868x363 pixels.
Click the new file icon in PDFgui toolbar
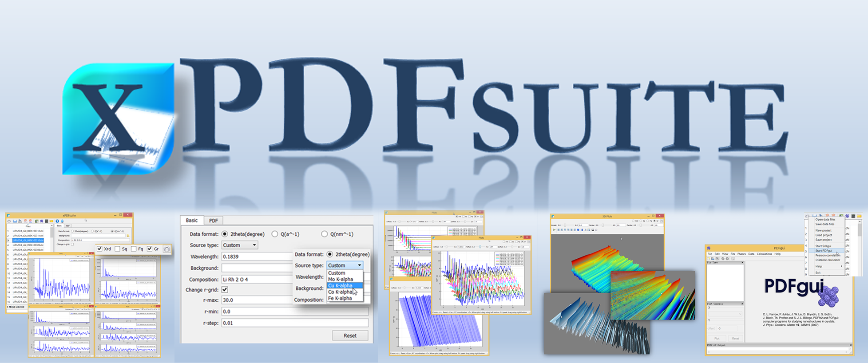(x=709, y=259)
